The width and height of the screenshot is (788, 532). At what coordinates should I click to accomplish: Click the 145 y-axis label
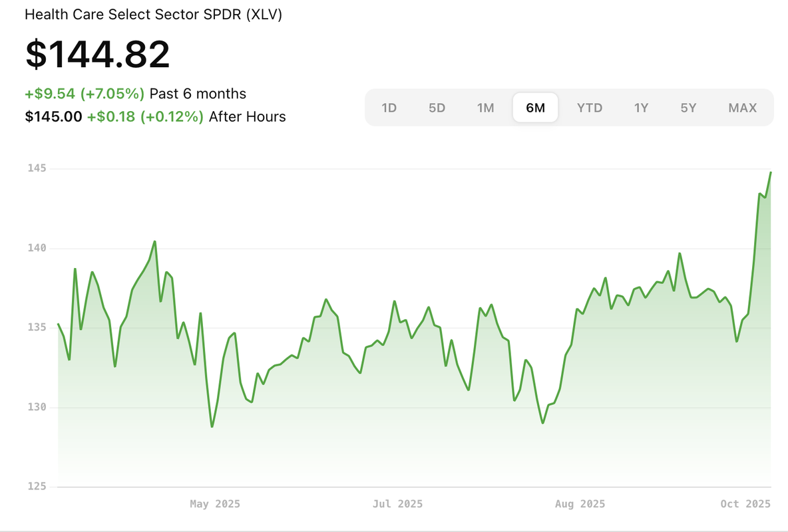[x=37, y=168]
